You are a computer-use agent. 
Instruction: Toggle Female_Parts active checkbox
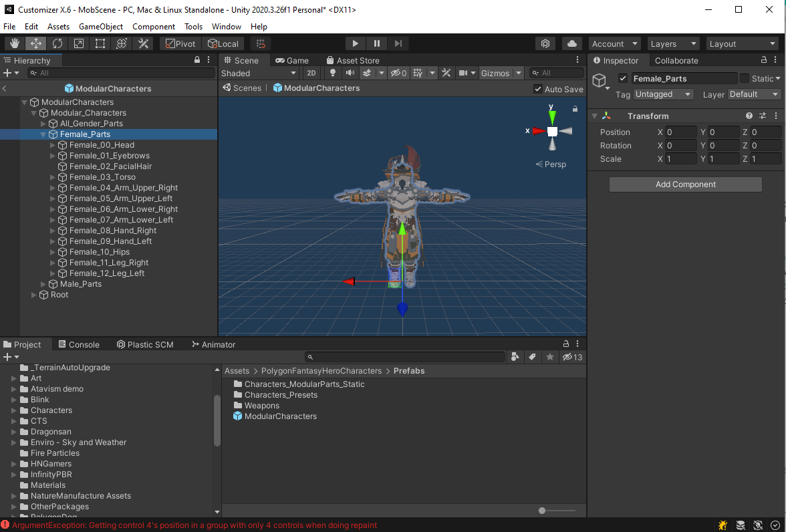(x=623, y=79)
